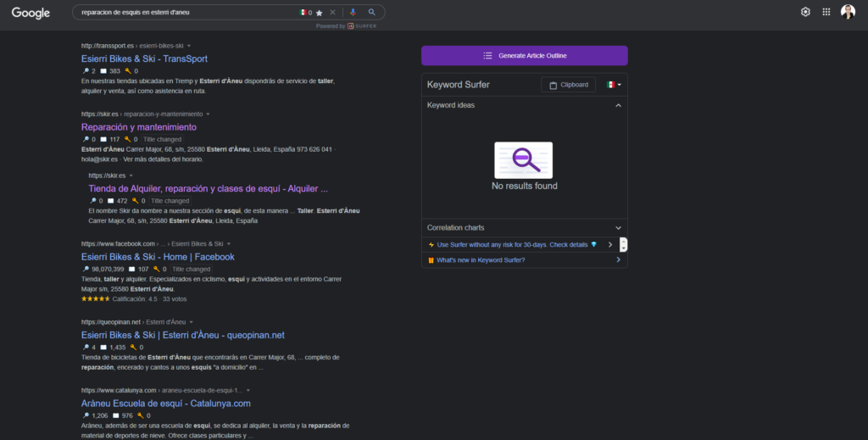This screenshot has height=440, width=868.
Task: Click snippet starting Aràneu, además de ser
Action: point(215,431)
